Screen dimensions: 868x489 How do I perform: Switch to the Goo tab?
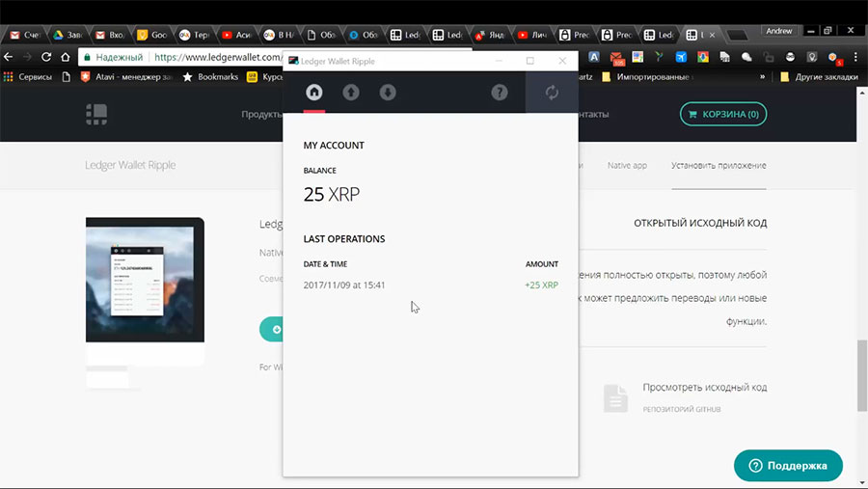click(x=152, y=35)
